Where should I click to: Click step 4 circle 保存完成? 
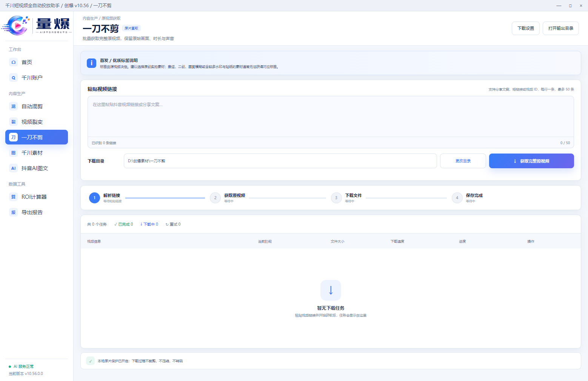(457, 198)
